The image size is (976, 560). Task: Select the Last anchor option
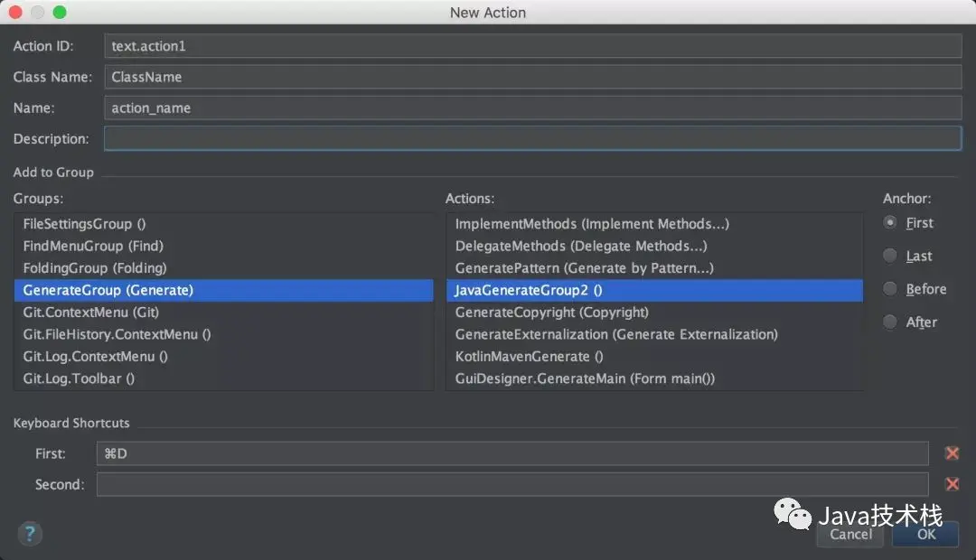891,257
